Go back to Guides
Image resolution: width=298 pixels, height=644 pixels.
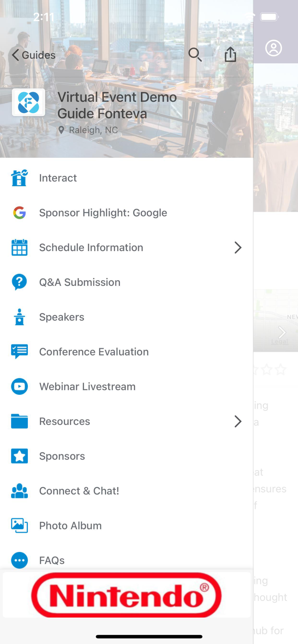34,55
